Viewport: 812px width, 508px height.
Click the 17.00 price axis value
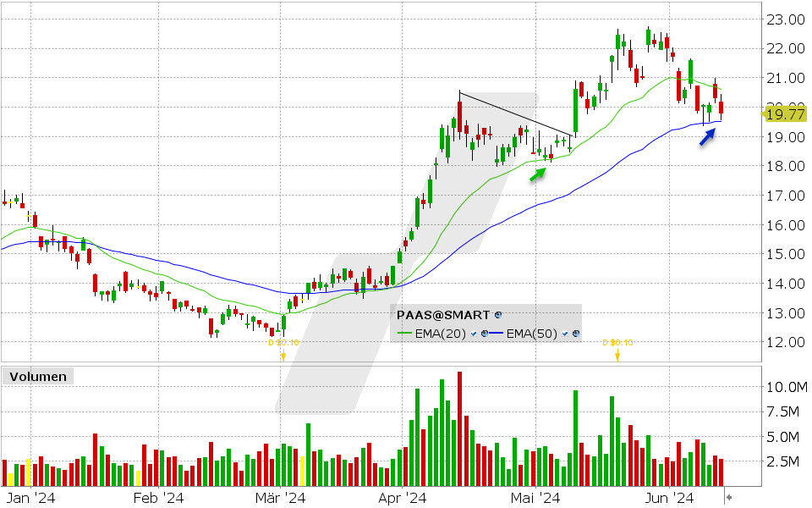(786, 196)
